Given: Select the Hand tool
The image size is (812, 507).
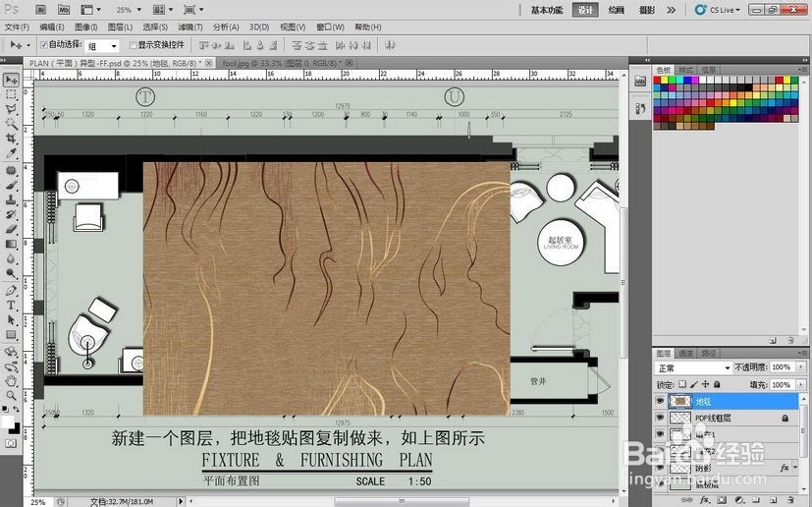Looking at the screenshot, I should 11,381.
